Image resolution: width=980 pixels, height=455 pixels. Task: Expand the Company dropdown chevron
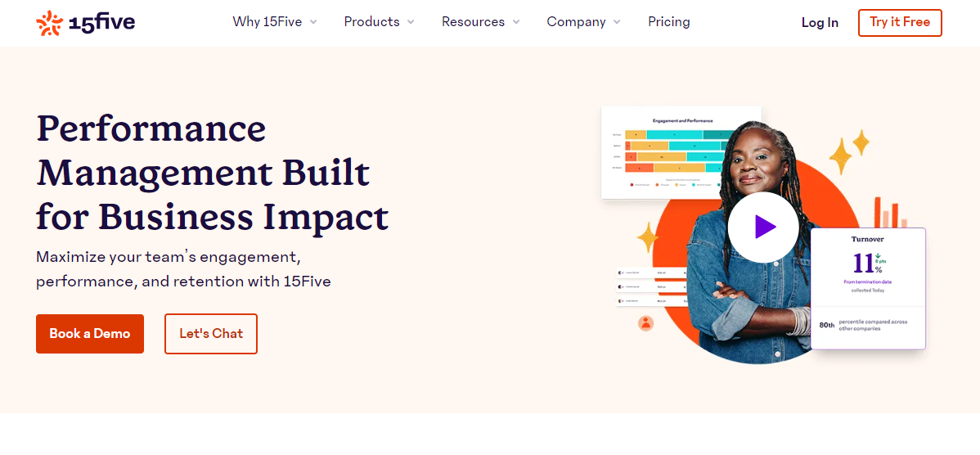click(617, 22)
